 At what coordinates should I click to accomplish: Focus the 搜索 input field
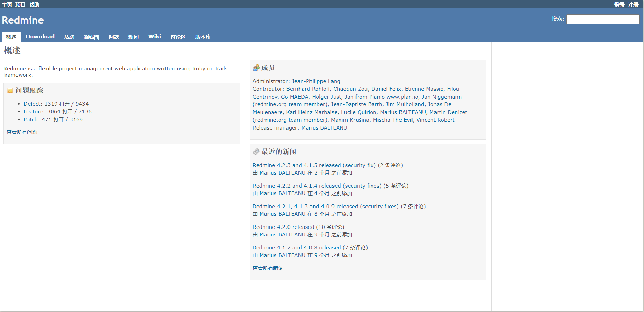tap(603, 19)
